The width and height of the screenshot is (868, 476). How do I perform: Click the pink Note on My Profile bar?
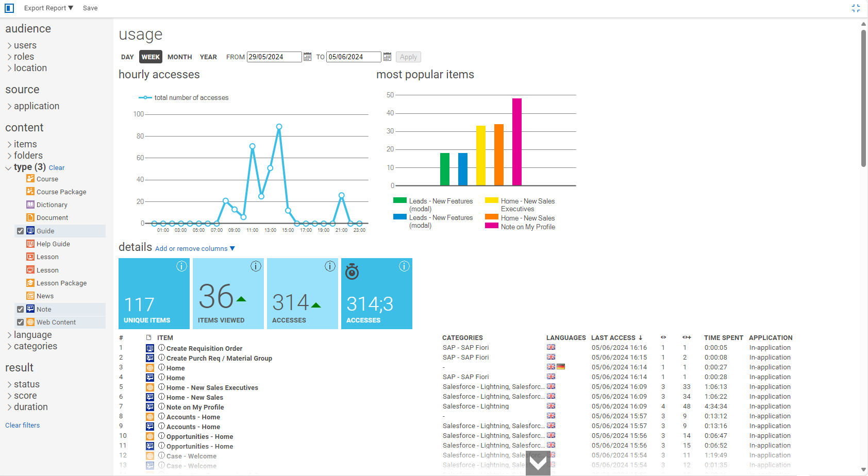click(x=516, y=142)
